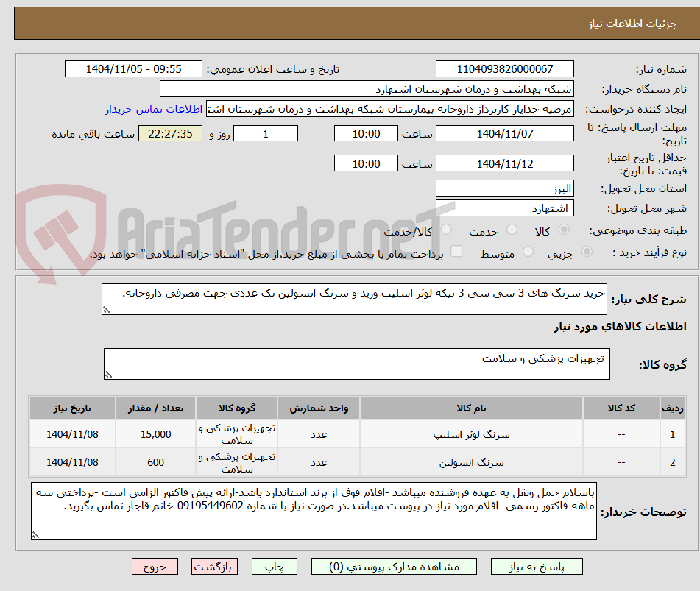Viewport: 700px width, 591px height.
Task: Open اطلاعات تماس خریدار link
Action: point(154,109)
